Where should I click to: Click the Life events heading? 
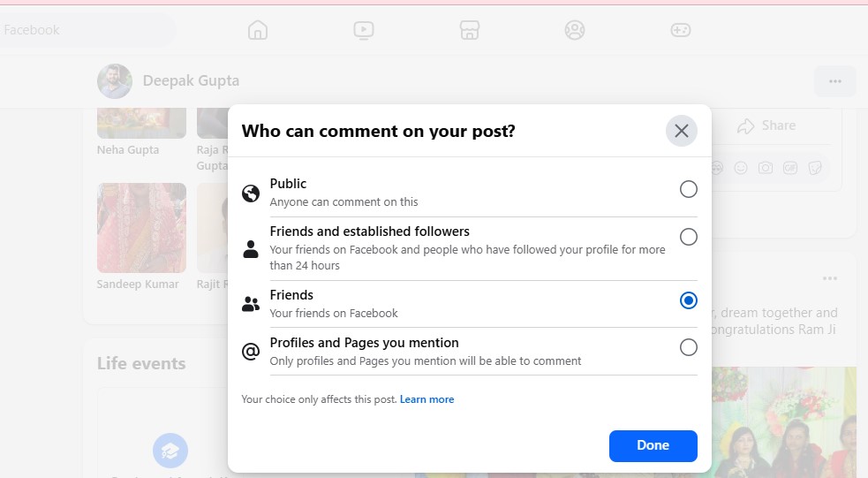(x=141, y=363)
